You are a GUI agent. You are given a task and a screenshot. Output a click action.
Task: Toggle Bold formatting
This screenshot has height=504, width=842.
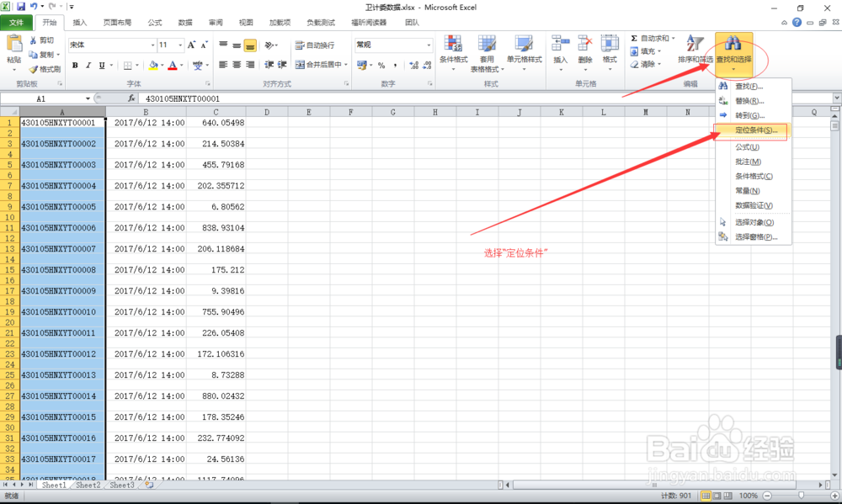click(75, 66)
